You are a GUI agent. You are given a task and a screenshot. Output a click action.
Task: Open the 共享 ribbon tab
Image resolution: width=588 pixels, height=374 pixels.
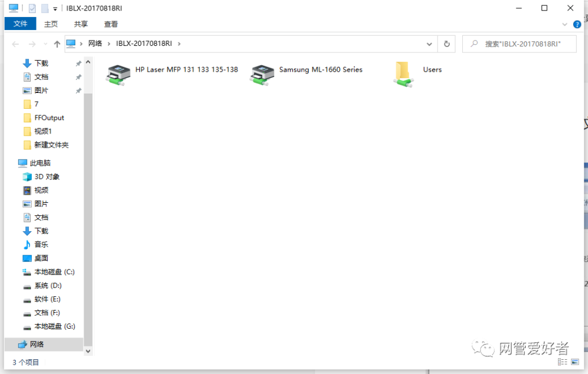point(81,24)
